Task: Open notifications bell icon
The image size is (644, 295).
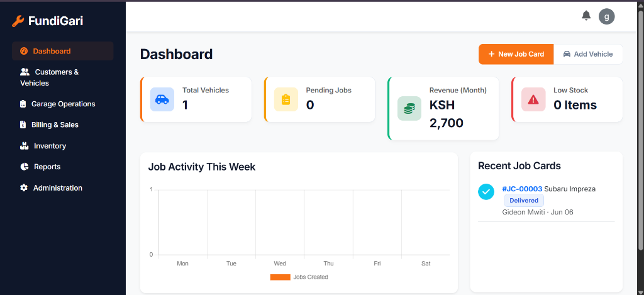Action: tap(586, 16)
